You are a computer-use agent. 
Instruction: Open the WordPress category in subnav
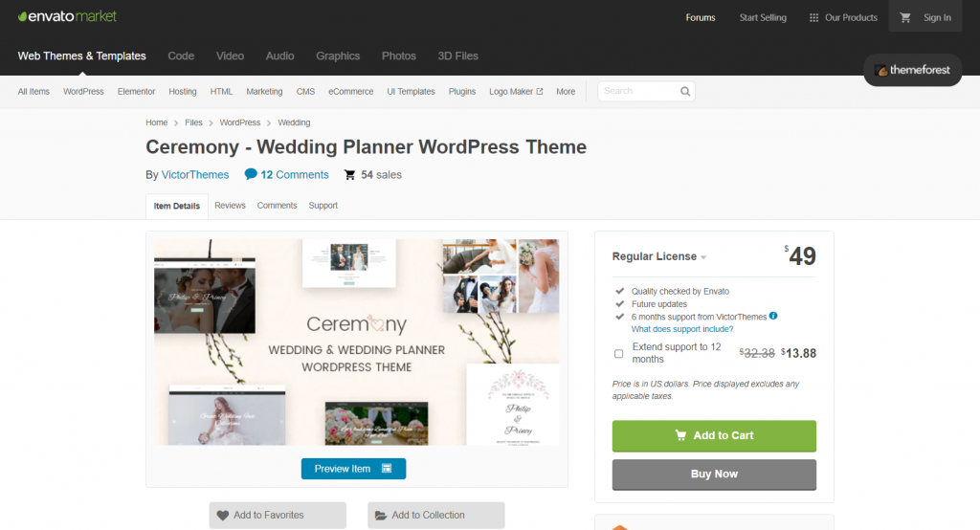point(83,91)
